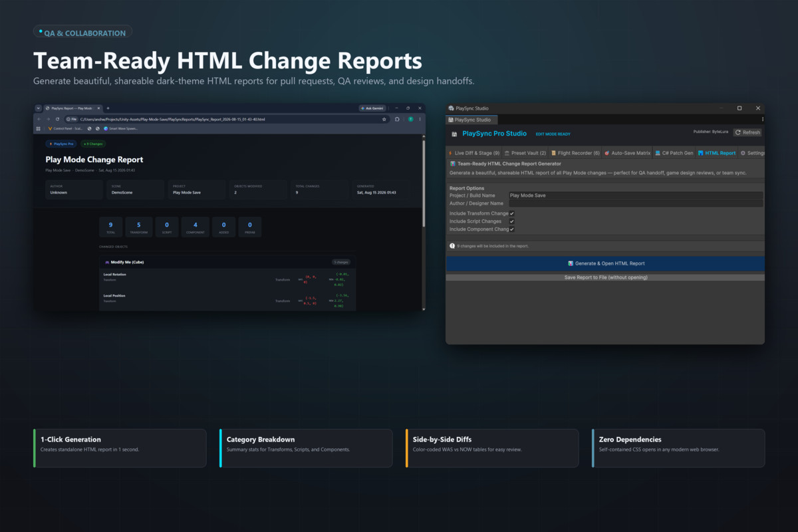Click the Author Unknown info card
Screen dimensions: 798x532
point(74,190)
